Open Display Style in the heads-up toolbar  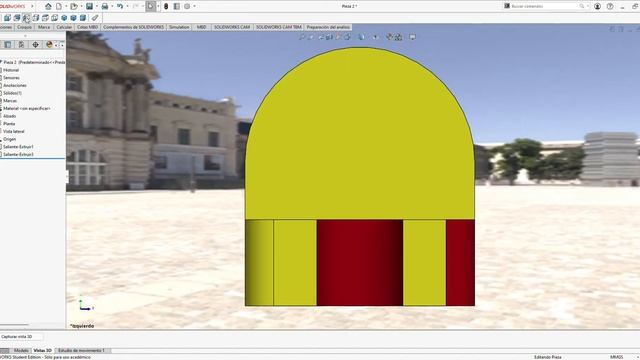coord(362,37)
